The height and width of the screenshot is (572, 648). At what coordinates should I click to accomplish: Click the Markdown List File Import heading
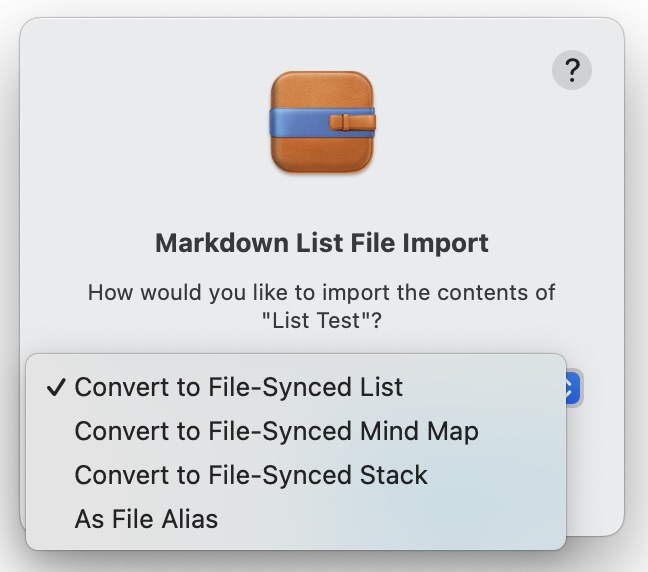click(x=322, y=243)
